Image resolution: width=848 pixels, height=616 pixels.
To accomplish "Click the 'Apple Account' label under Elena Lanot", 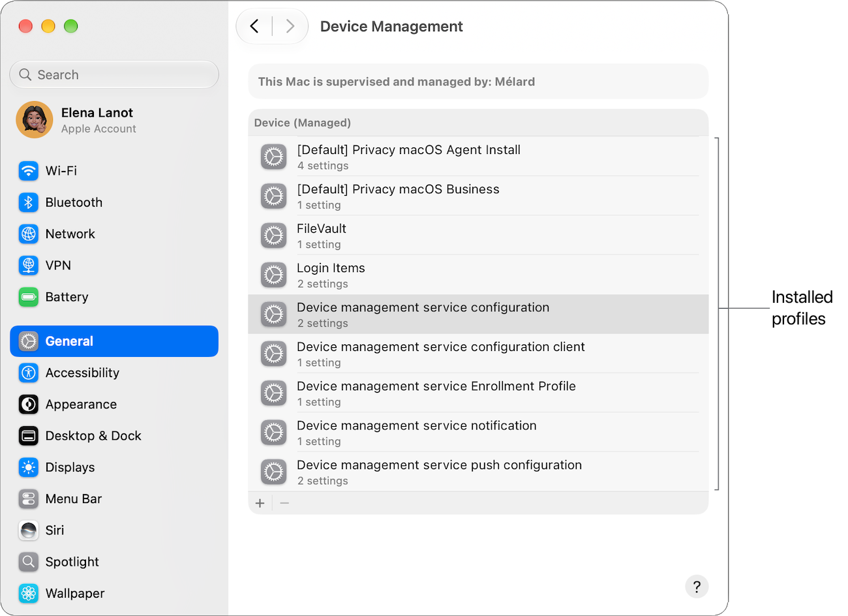I will pos(98,129).
